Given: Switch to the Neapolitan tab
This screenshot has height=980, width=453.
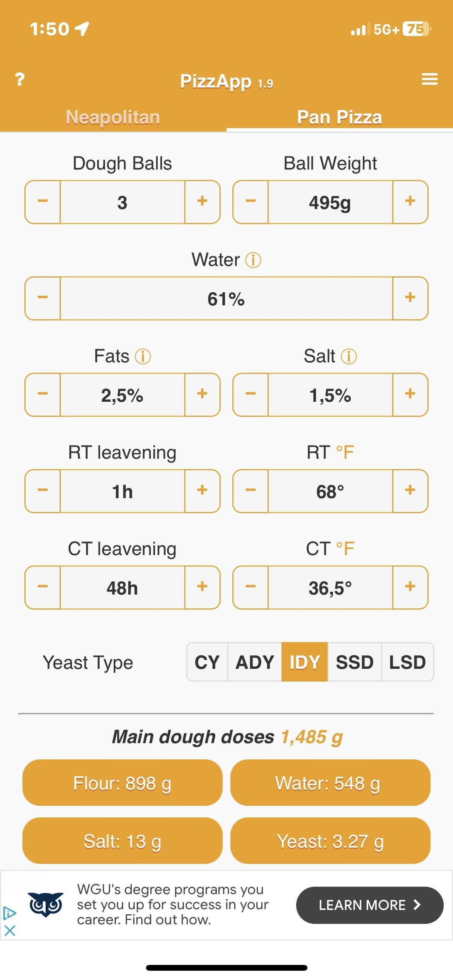Looking at the screenshot, I should [113, 117].
